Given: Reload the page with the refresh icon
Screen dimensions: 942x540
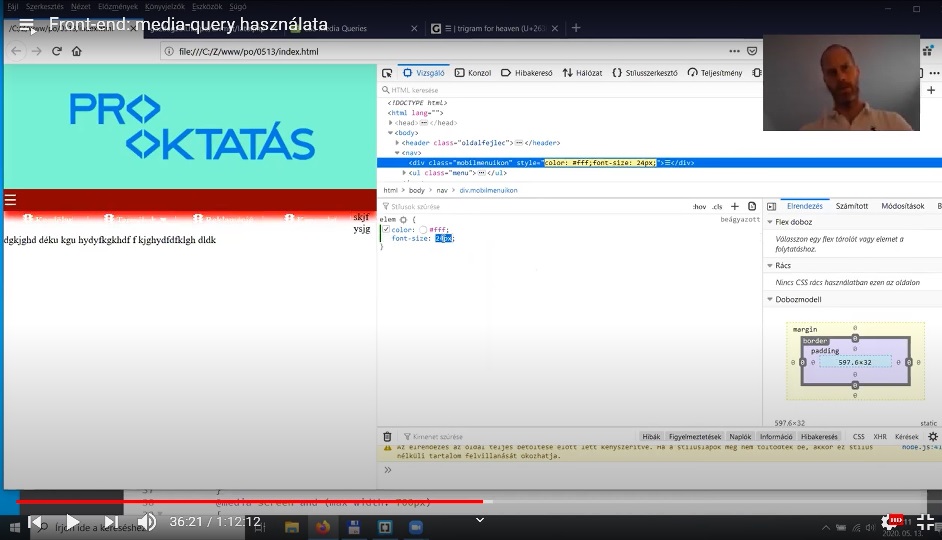Looking at the screenshot, I should click(56, 51).
